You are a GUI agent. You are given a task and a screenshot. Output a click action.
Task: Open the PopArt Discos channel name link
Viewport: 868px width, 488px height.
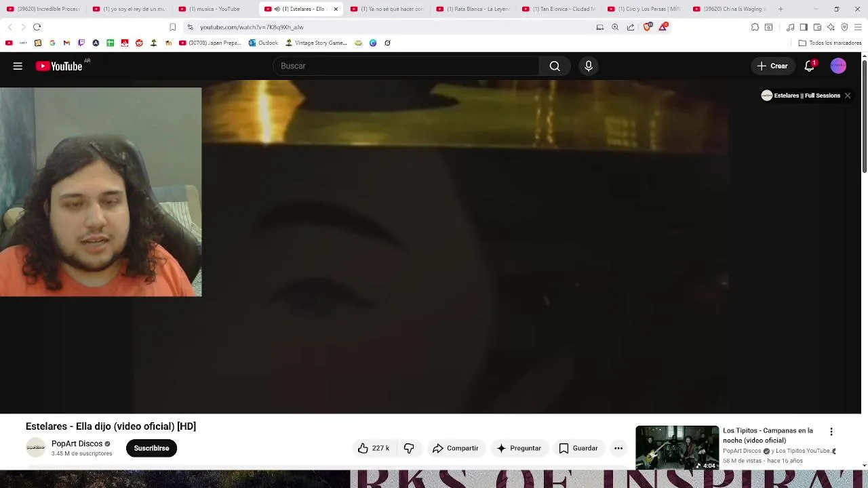[77, 443]
